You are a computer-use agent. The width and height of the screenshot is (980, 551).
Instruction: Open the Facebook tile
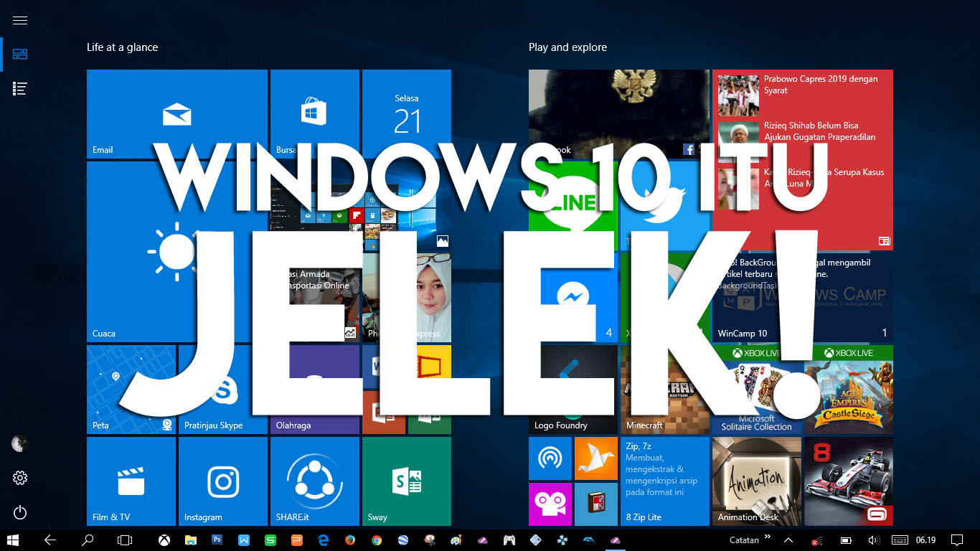(619, 114)
